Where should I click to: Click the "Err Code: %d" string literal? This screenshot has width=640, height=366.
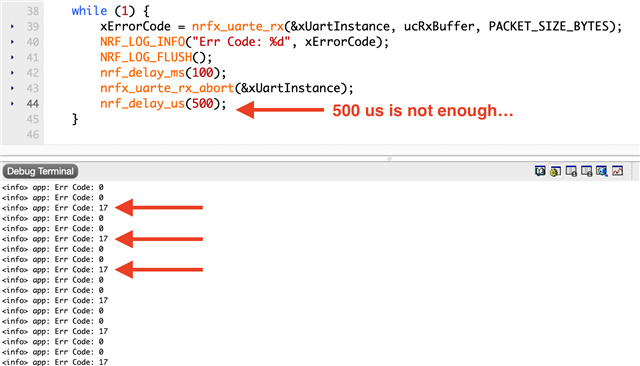[x=241, y=42]
